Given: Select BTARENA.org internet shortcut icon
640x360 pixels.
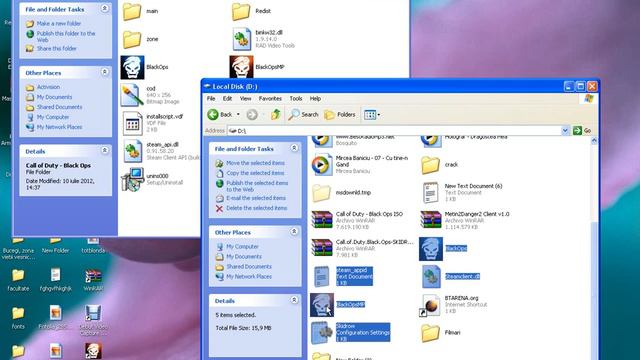Looking at the screenshot, I should (430, 305).
